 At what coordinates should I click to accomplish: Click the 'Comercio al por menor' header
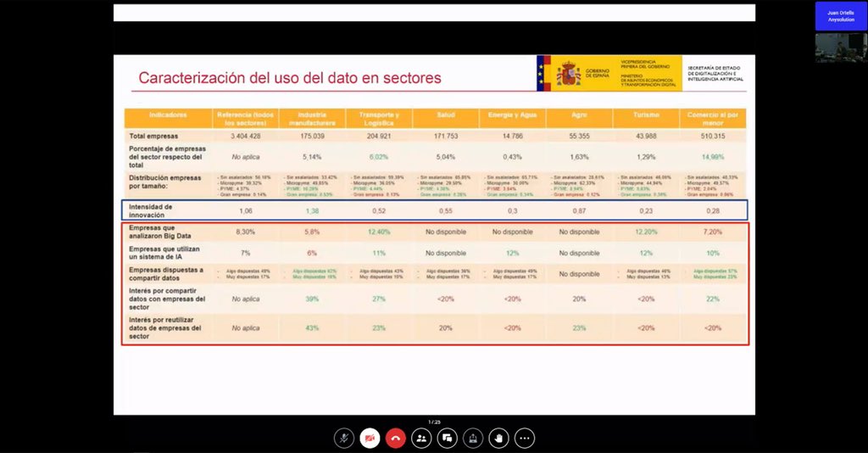712,119
